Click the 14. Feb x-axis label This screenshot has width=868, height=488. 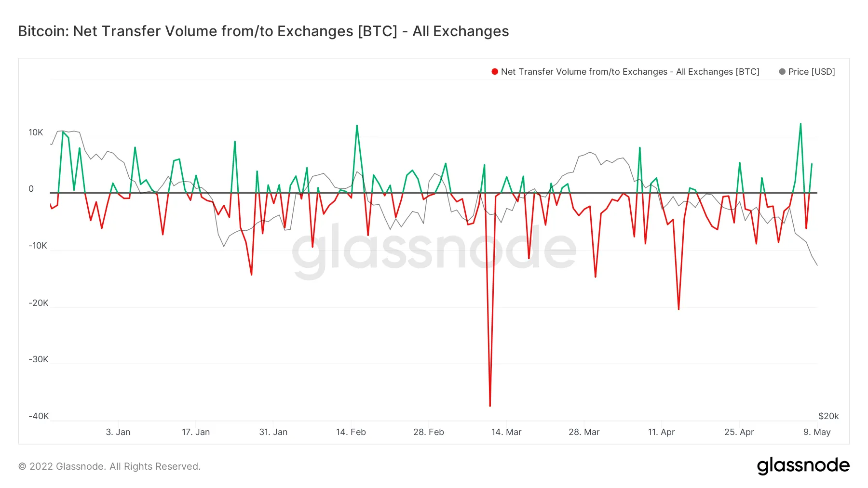(x=351, y=432)
